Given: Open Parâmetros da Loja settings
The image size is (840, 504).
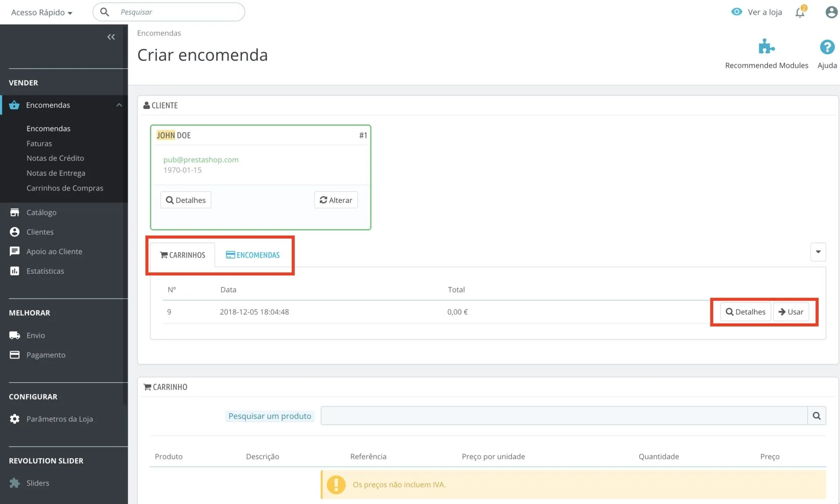Looking at the screenshot, I should tap(59, 419).
